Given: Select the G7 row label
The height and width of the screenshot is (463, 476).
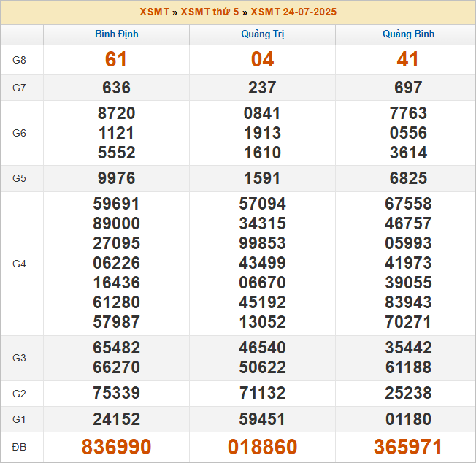Looking at the screenshot, I should pyautogui.click(x=19, y=88).
